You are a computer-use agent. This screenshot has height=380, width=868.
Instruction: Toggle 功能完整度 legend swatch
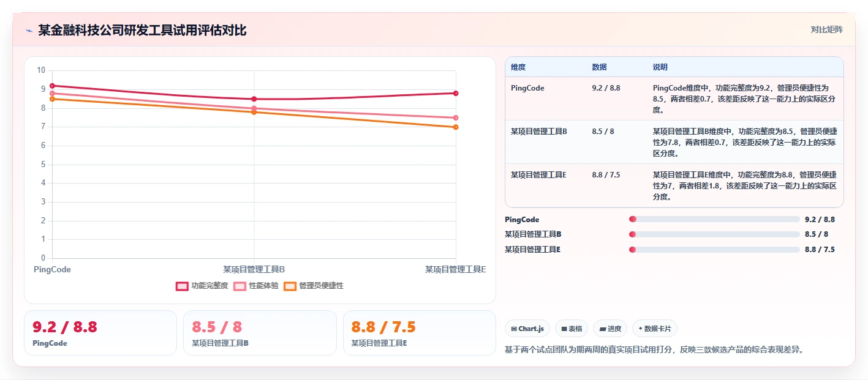(182, 286)
